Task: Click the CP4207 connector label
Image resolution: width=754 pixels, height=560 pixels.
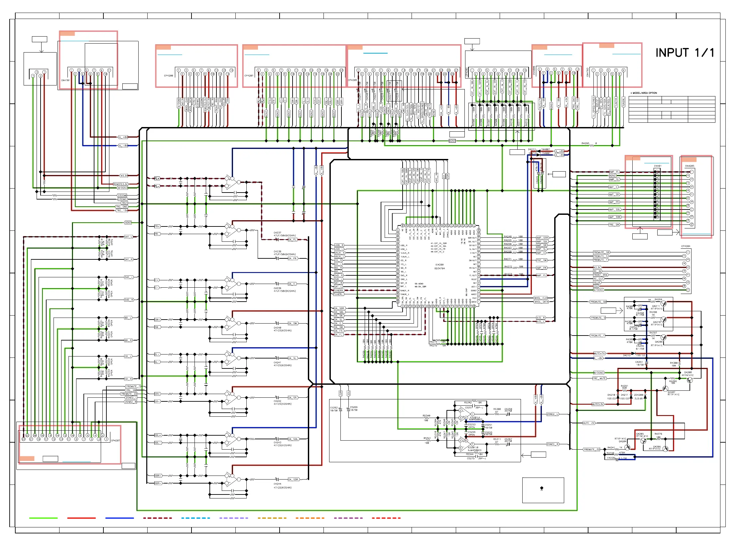Action: point(115,441)
